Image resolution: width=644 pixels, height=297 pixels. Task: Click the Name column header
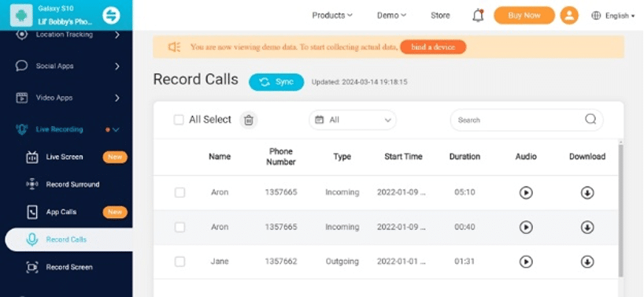coord(220,157)
